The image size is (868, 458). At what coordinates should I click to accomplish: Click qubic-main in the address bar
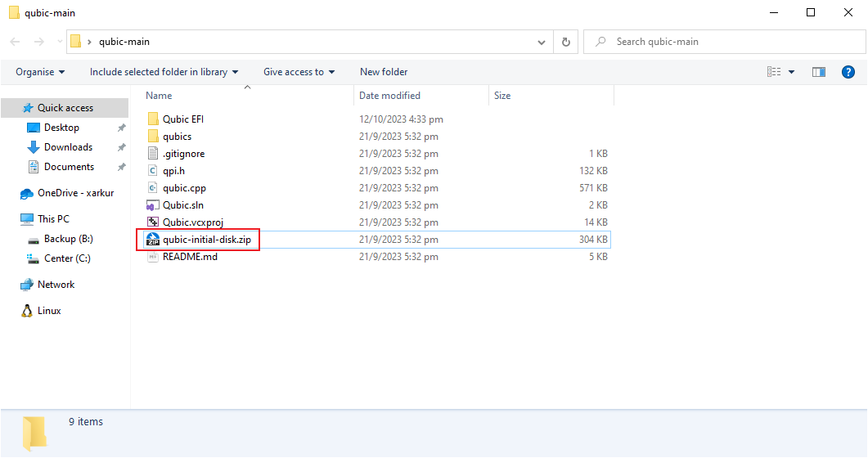124,42
